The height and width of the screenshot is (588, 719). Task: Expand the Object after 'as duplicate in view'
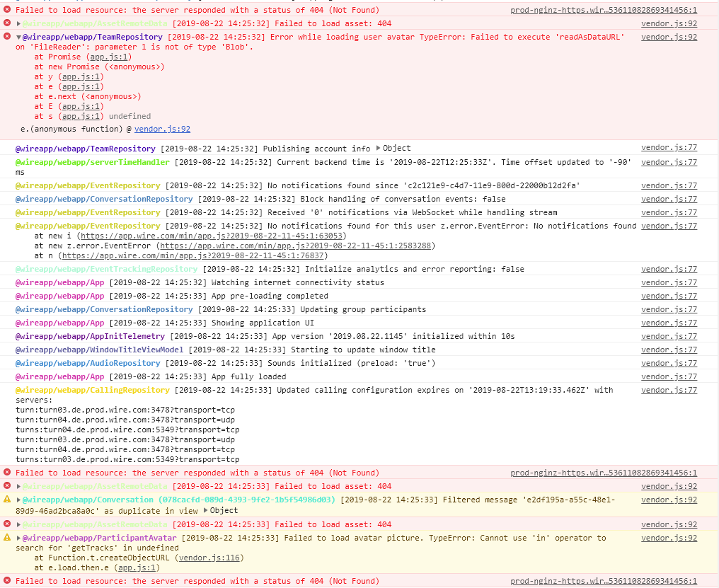[205, 510]
